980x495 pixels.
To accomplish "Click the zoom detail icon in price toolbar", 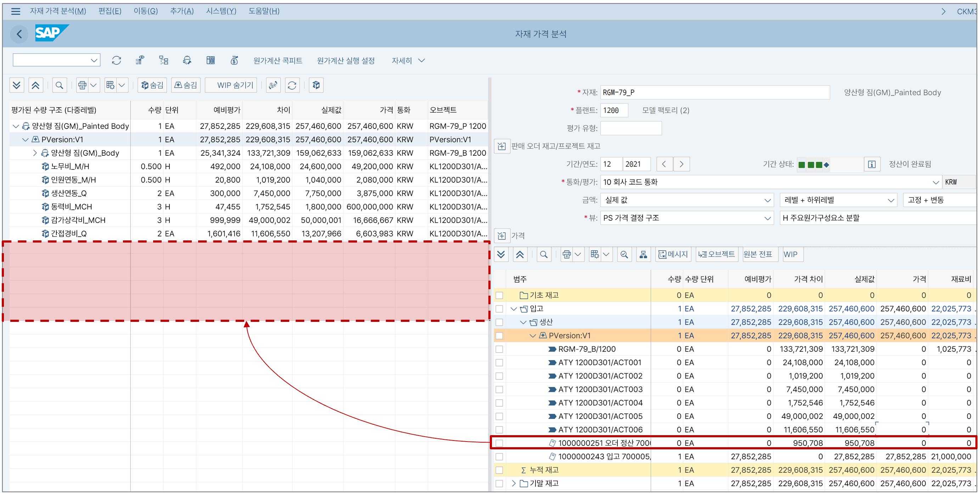I will (x=624, y=255).
